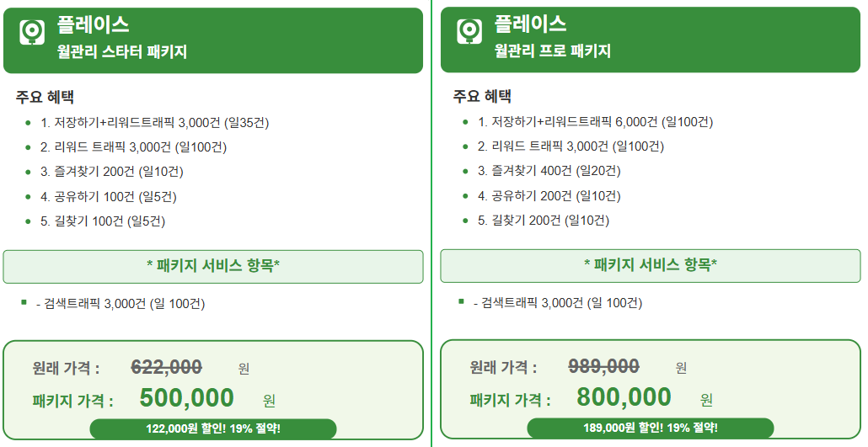Click left 검색트래픽 3,000건 (일 100건) service item

point(121,304)
